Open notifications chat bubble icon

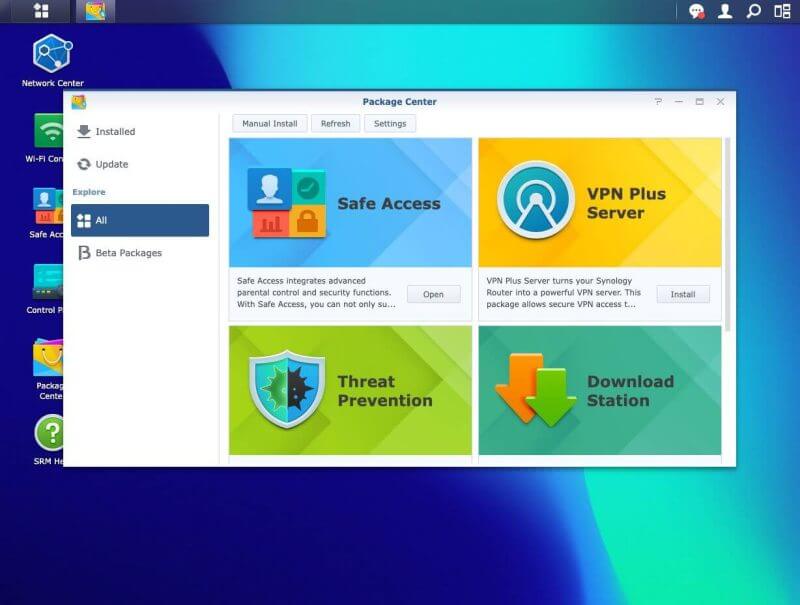[x=696, y=11]
